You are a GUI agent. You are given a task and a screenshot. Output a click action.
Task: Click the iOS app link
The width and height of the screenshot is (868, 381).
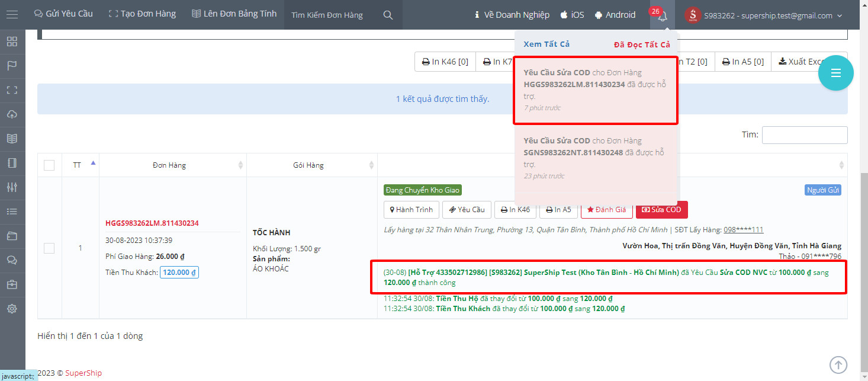tap(572, 15)
